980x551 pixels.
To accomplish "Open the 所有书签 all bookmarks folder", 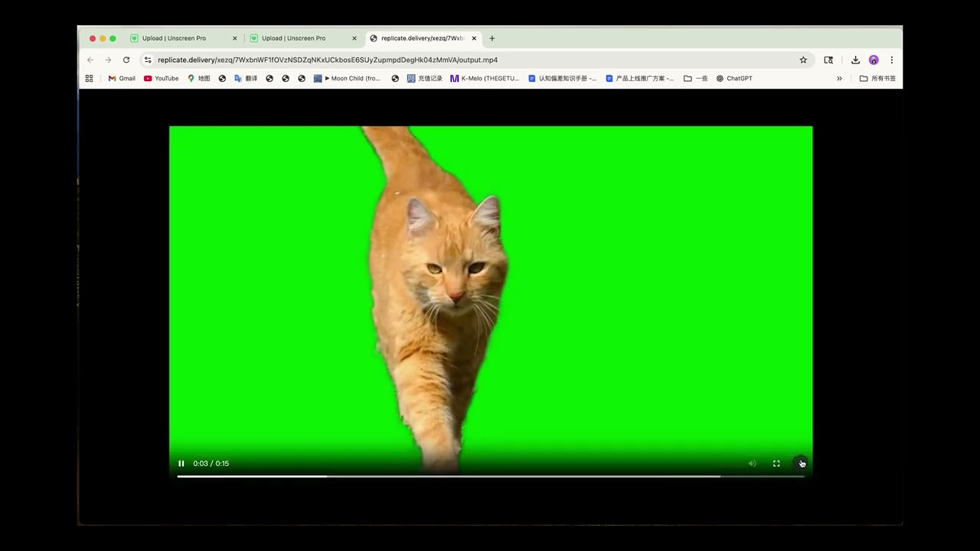I will point(877,78).
